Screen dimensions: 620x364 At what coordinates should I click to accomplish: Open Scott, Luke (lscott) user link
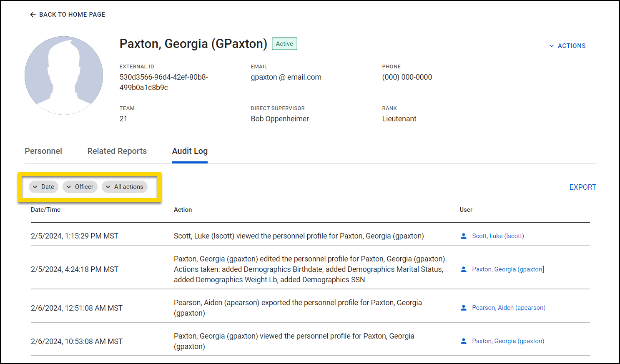[498, 236]
